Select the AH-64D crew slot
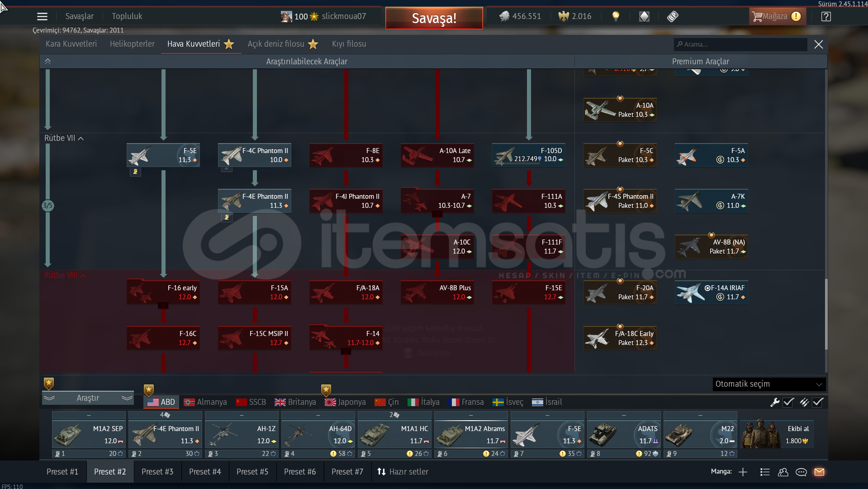Image resolution: width=868 pixels, height=489 pixels. pyautogui.click(x=318, y=435)
